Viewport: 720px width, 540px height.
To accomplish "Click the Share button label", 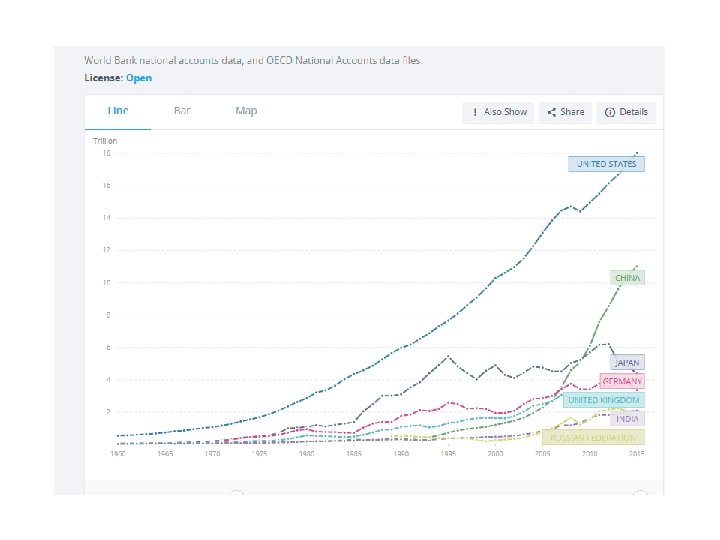I will [x=572, y=112].
